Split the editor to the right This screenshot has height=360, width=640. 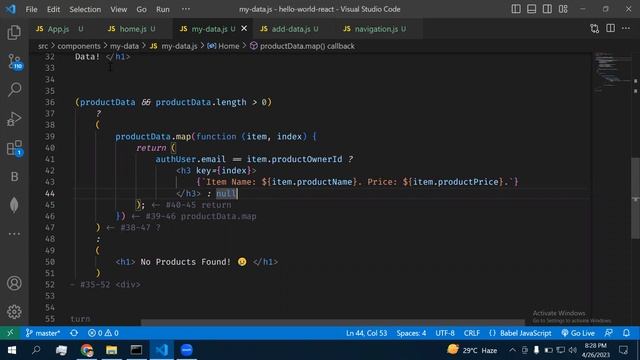click(610, 28)
